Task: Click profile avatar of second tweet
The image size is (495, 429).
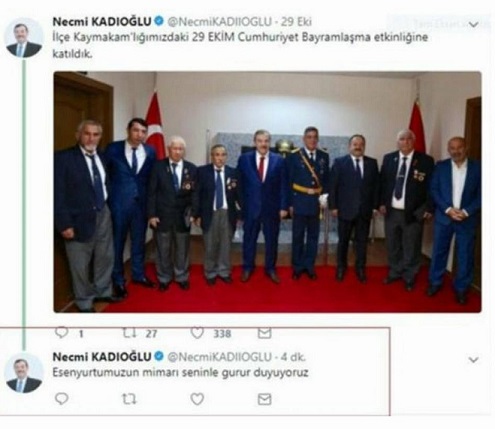Action: click(24, 373)
